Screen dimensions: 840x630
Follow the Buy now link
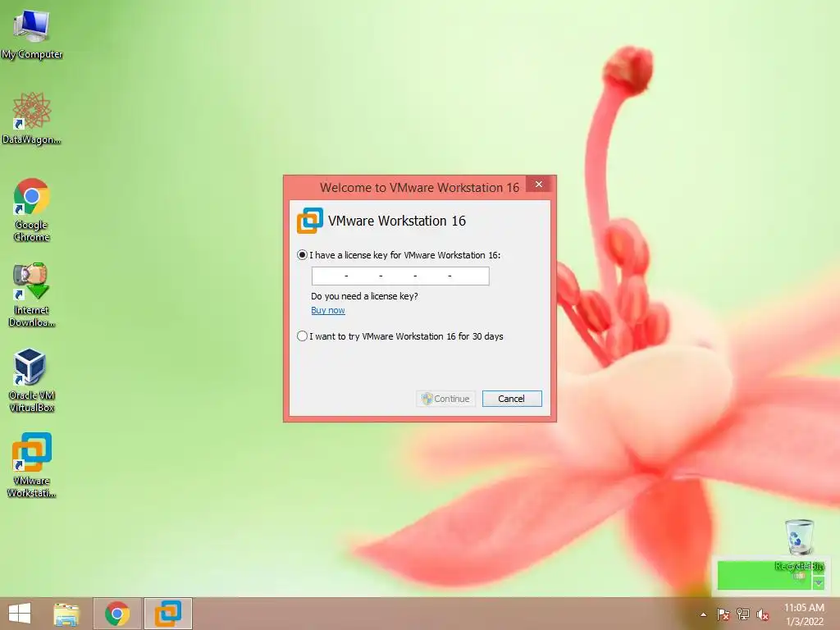click(328, 310)
